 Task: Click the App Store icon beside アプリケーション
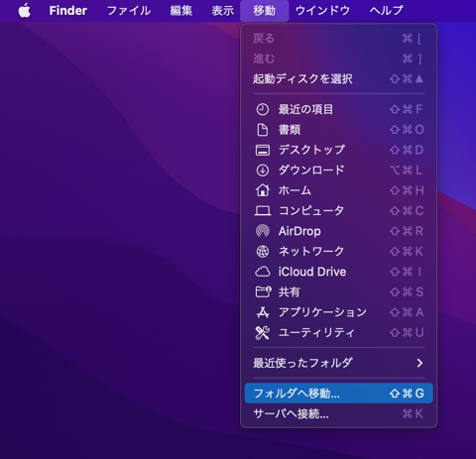pos(263,312)
